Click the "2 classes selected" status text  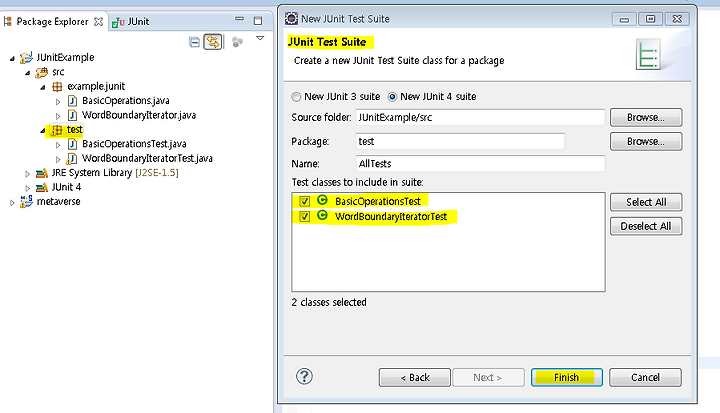click(x=329, y=302)
